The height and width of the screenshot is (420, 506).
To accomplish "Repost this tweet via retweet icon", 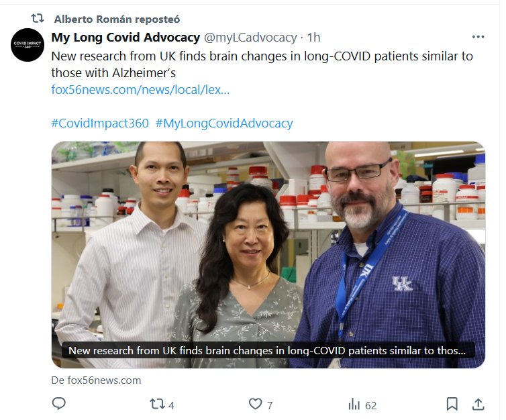I will click(x=158, y=404).
